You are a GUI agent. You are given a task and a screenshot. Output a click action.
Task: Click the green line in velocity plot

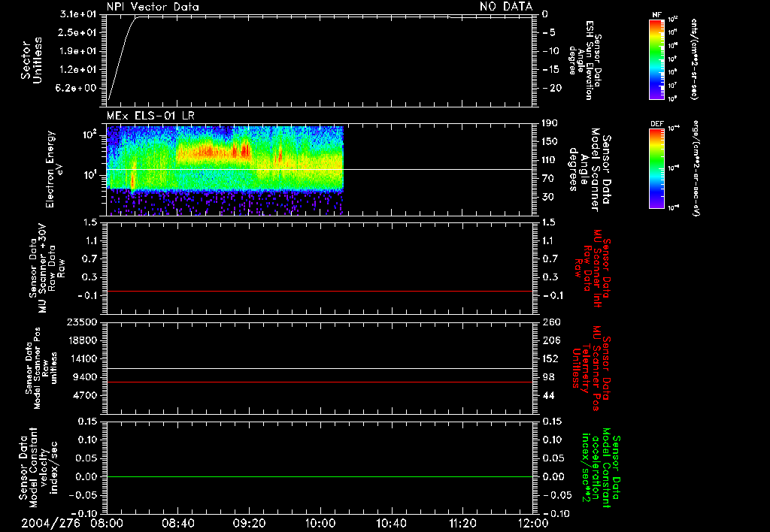coord(319,476)
